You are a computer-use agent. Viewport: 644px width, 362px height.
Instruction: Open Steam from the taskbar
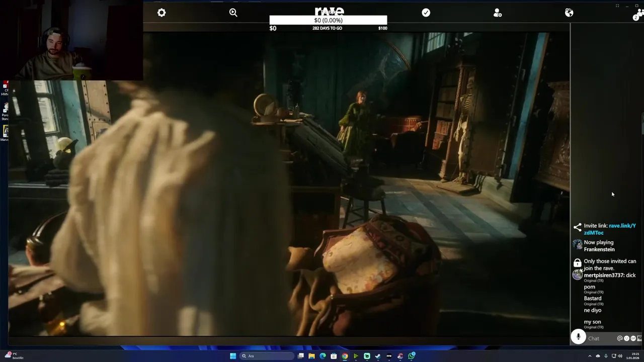click(x=378, y=356)
